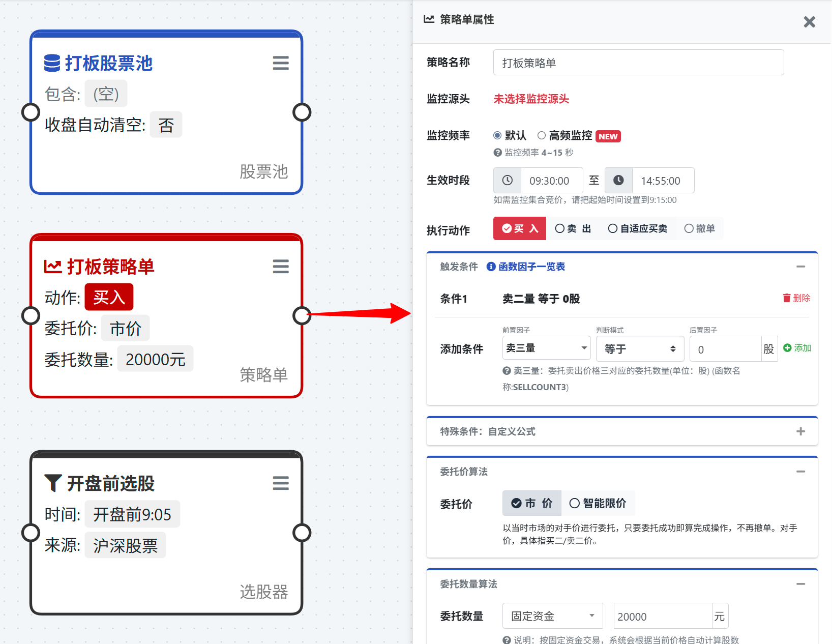Viewport: 832px width, 644px height.
Task: Select 高频监控 radio option
Action: 542,135
